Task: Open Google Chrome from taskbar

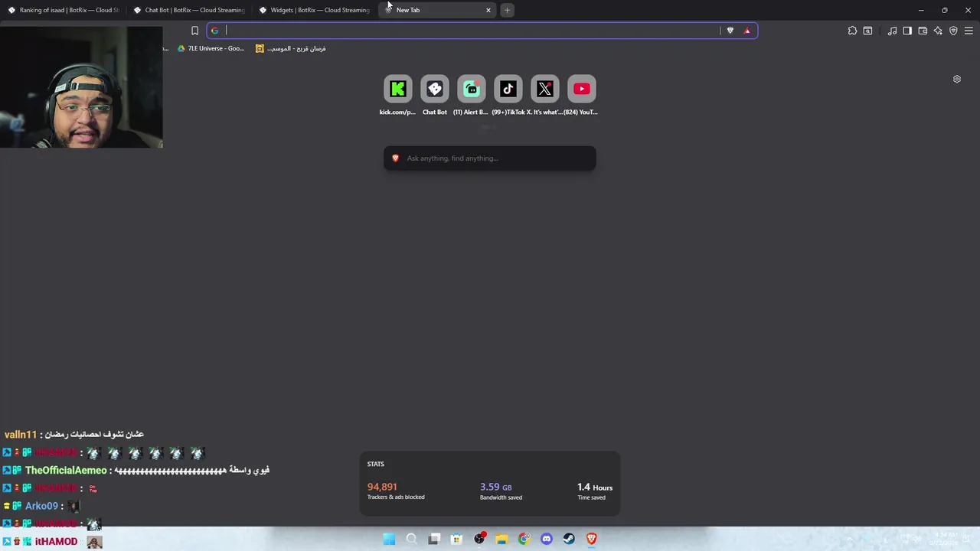Action: pyautogui.click(x=524, y=539)
